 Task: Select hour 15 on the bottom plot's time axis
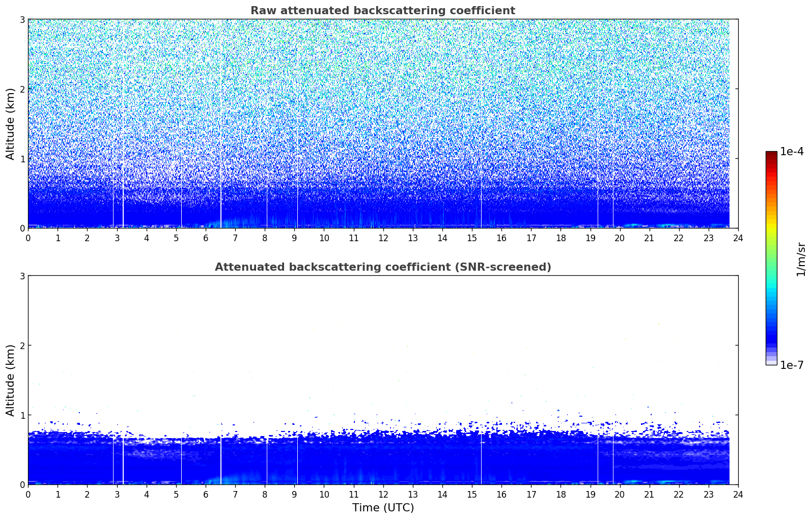pyautogui.click(x=472, y=494)
